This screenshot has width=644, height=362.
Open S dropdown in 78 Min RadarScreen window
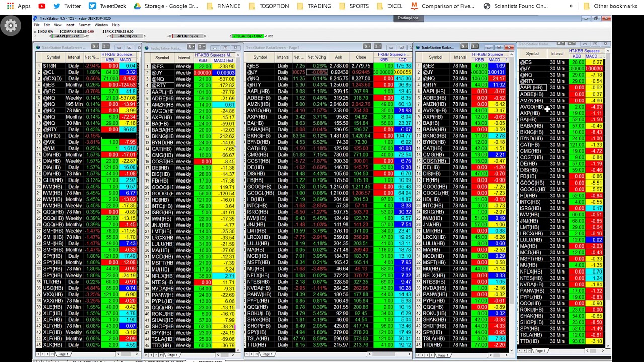click(x=465, y=47)
